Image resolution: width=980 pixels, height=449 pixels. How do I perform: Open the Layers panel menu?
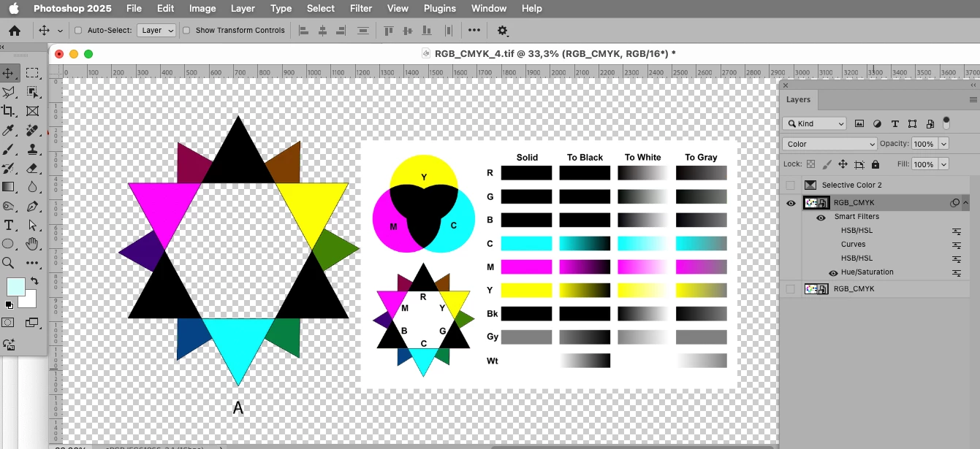coord(973,100)
